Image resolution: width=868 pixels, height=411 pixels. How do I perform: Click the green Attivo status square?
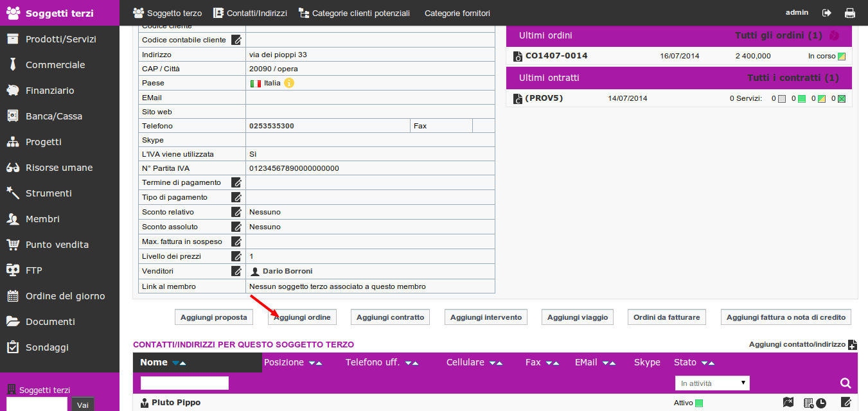pyautogui.click(x=699, y=403)
